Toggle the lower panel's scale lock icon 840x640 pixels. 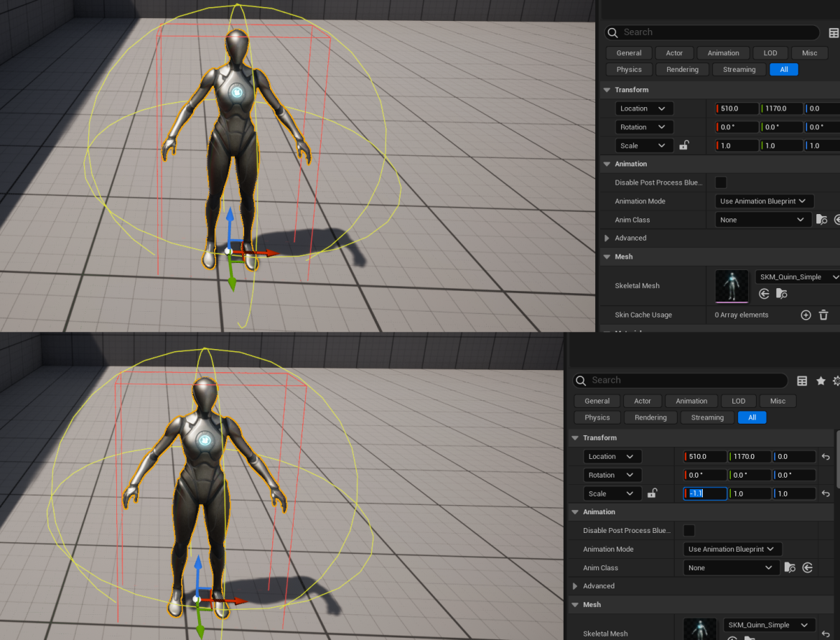(652, 493)
